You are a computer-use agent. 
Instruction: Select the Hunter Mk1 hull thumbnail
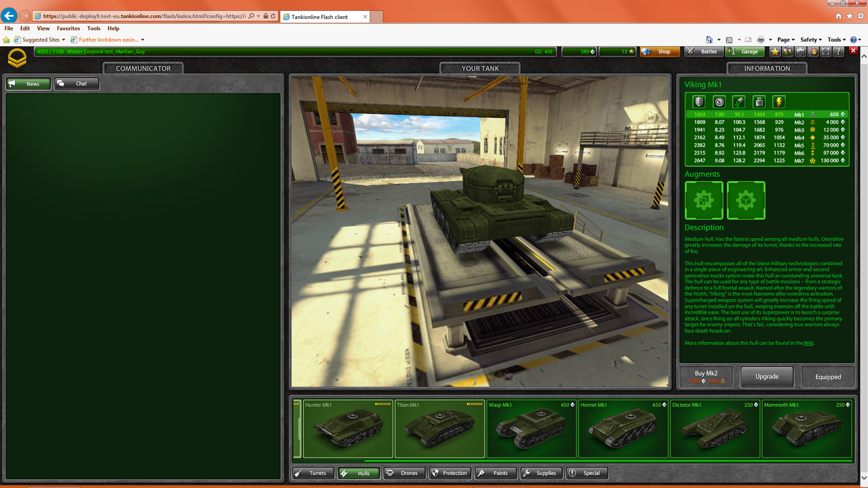(x=348, y=429)
